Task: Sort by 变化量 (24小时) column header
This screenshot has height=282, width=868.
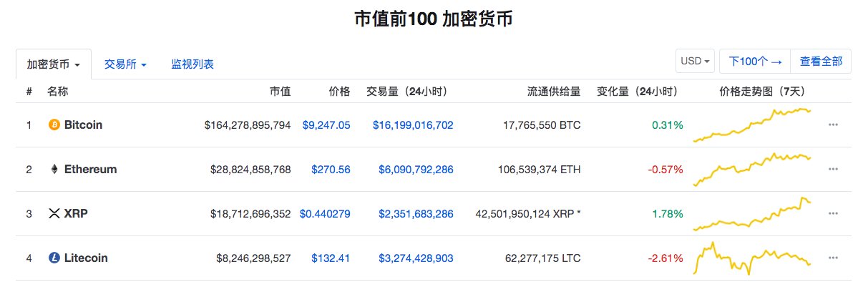Action: (x=638, y=92)
